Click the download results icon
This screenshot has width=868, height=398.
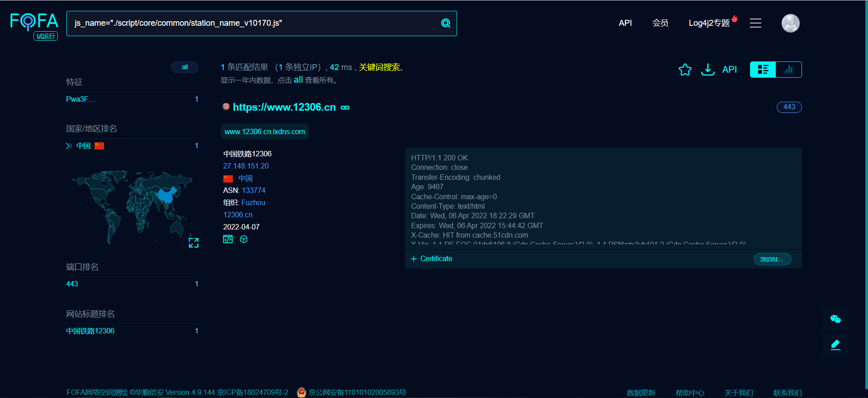(708, 70)
